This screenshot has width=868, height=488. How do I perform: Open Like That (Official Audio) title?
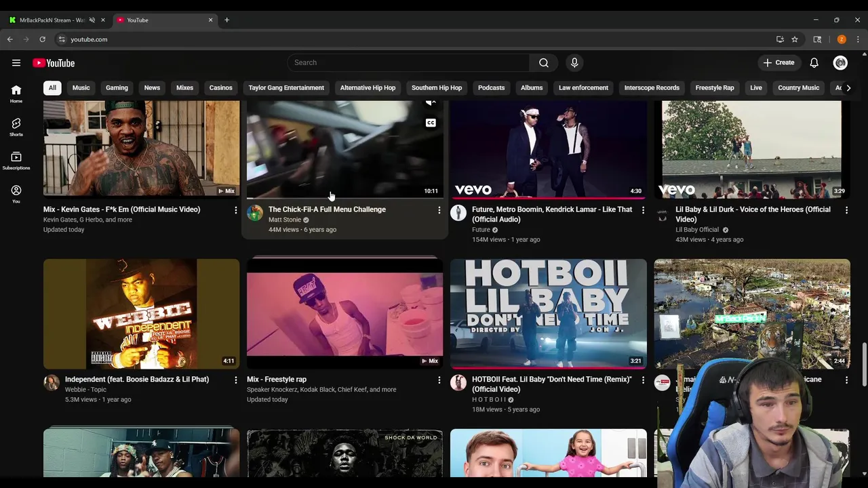tap(552, 214)
